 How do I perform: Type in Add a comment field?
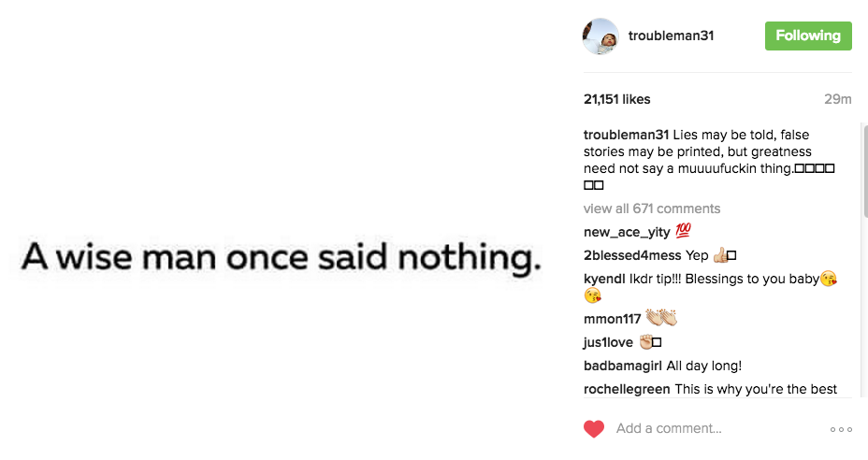coord(711,429)
